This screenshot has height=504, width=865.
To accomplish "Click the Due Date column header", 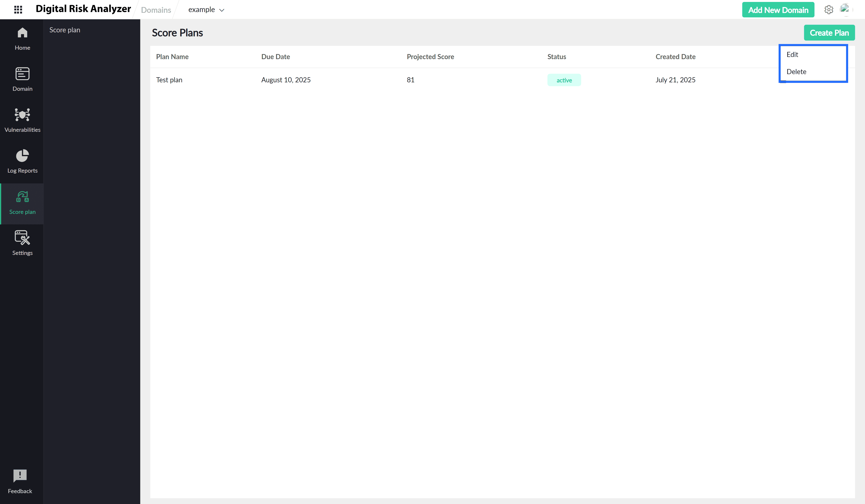I will (x=275, y=57).
